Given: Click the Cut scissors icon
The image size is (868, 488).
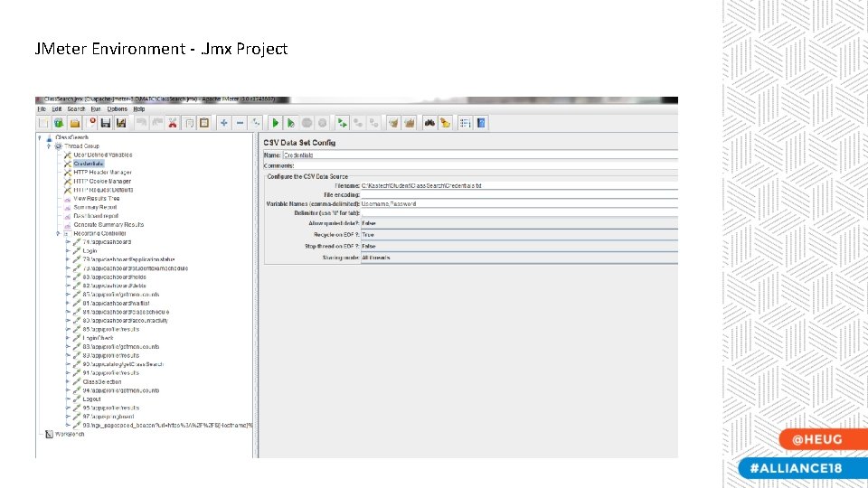Looking at the screenshot, I should pos(173,123).
